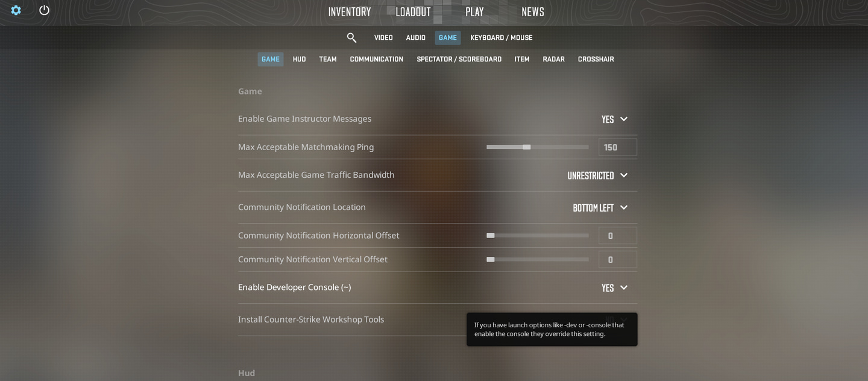The height and width of the screenshot is (381, 868).
Task: Adjust Max Acceptable Matchmaking Ping slider
Action: pyautogui.click(x=526, y=147)
